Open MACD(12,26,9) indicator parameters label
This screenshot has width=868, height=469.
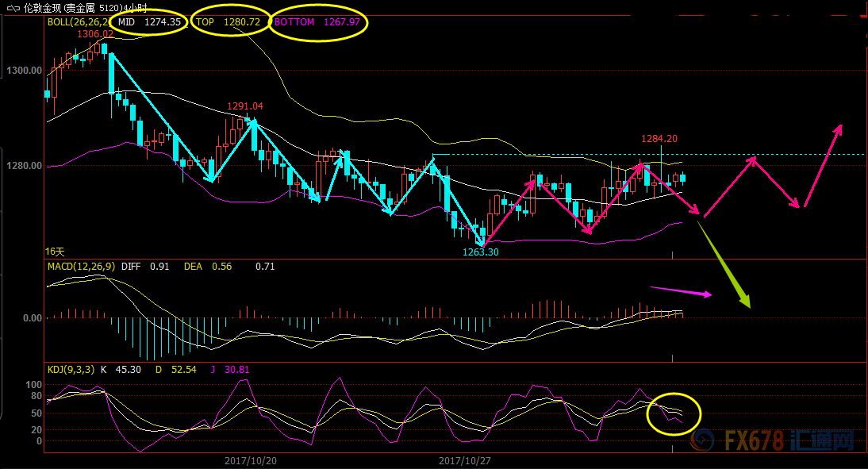pyautogui.click(x=81, y=267)
